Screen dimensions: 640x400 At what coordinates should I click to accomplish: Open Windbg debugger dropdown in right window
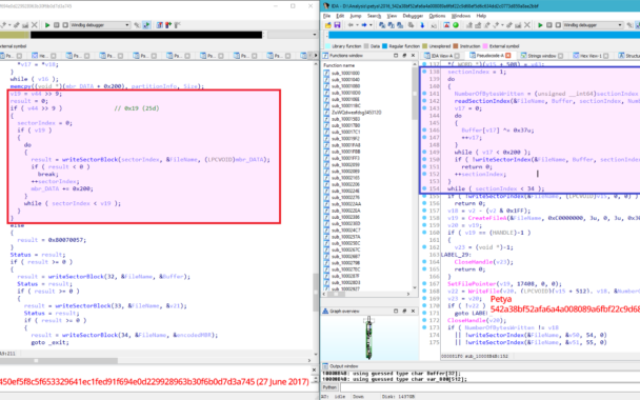[593, 25]
